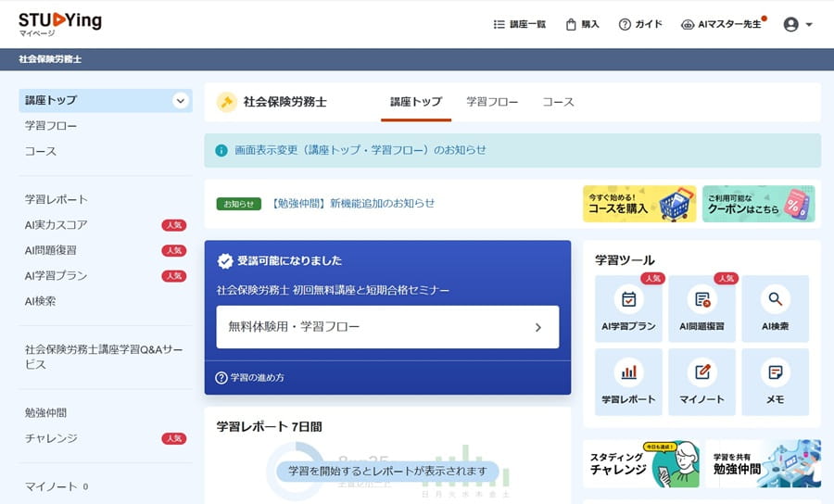This screenshot has height=504, width=834.
Task: Open the マイノート tool tile
Action: (701, 381)
